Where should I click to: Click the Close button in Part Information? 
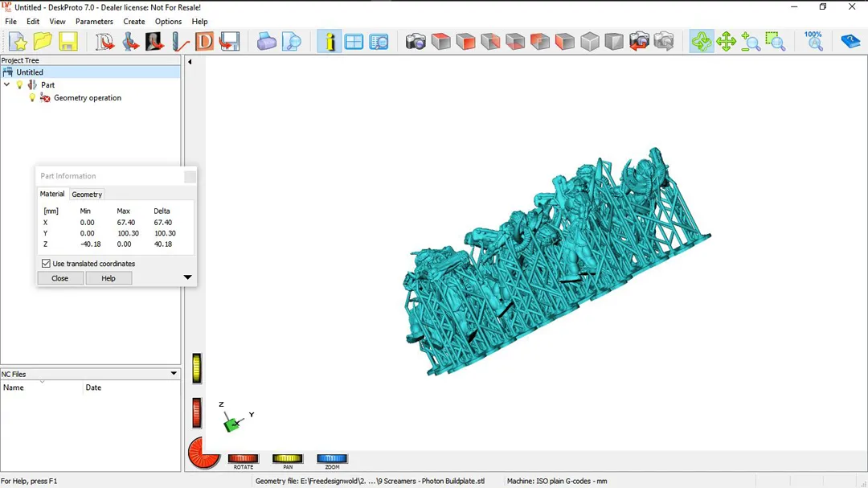click(60, 278)
